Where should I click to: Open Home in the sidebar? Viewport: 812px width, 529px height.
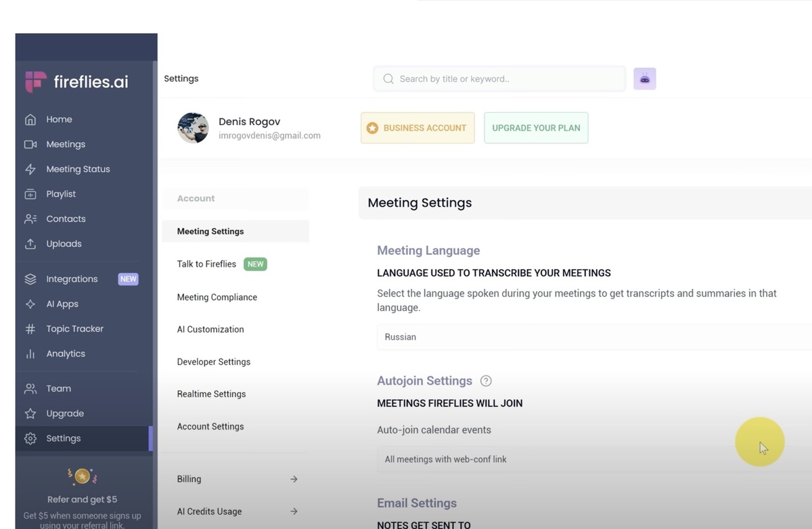coord(59,120)
